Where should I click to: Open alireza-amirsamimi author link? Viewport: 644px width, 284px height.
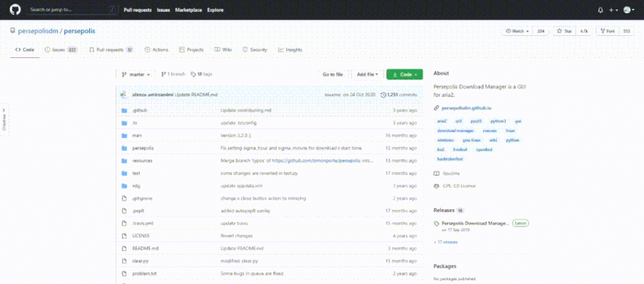pos(153,95)
